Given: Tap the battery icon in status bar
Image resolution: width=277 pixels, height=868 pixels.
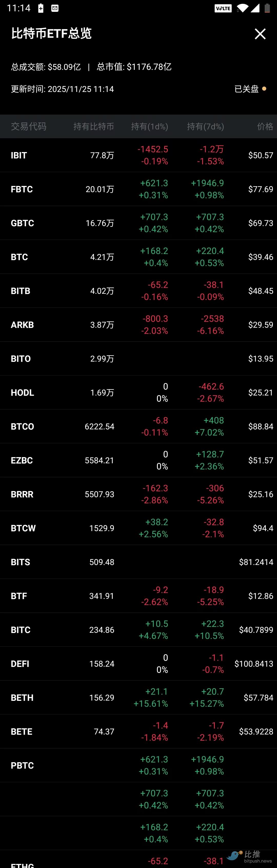Looking at the screenshot, I should coord(267,8).
